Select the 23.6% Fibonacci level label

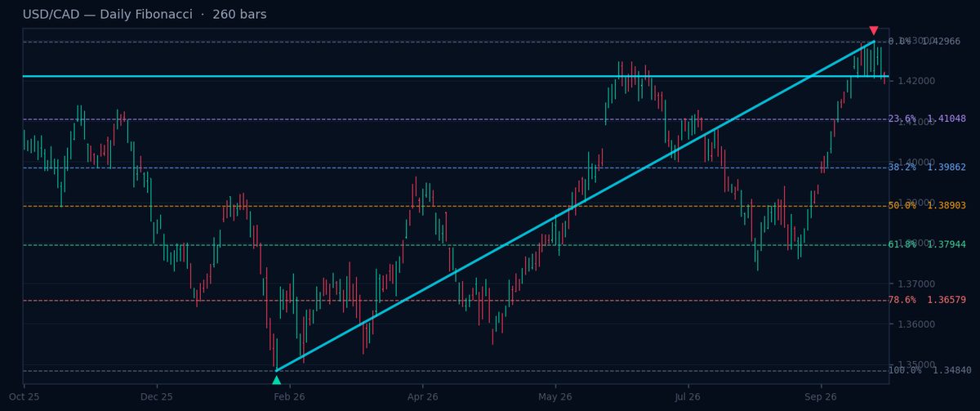point(927,118)
